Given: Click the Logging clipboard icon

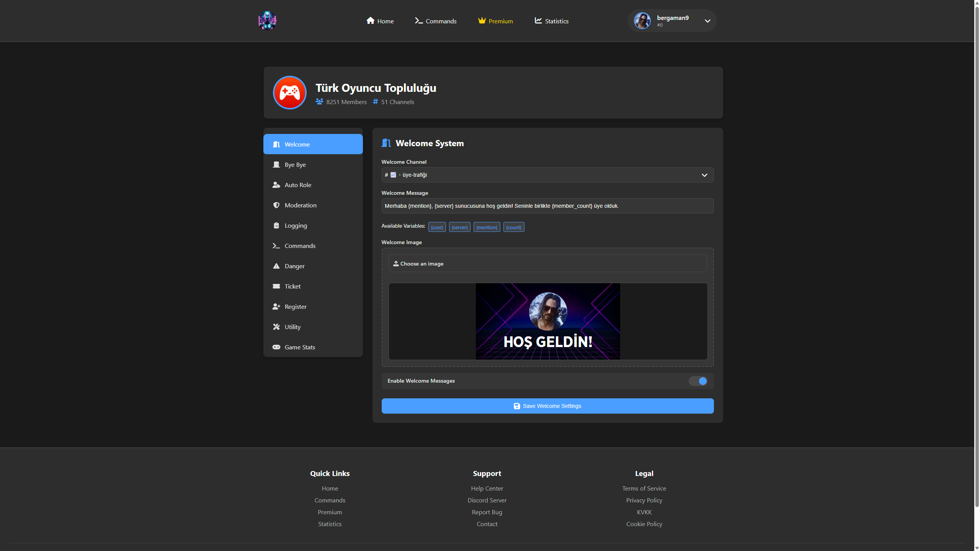Looking at the screenshot, I should [x=276, y=225].
